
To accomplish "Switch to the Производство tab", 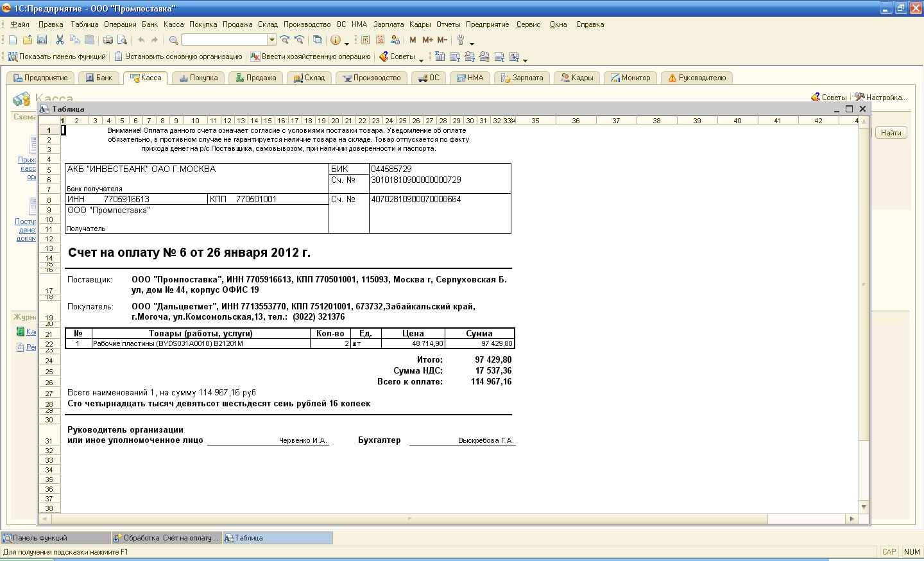I will (x=372, y=78).
